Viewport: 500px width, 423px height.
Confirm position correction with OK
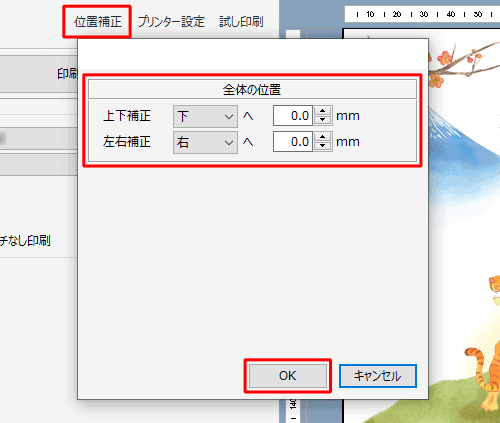[288, 376]
